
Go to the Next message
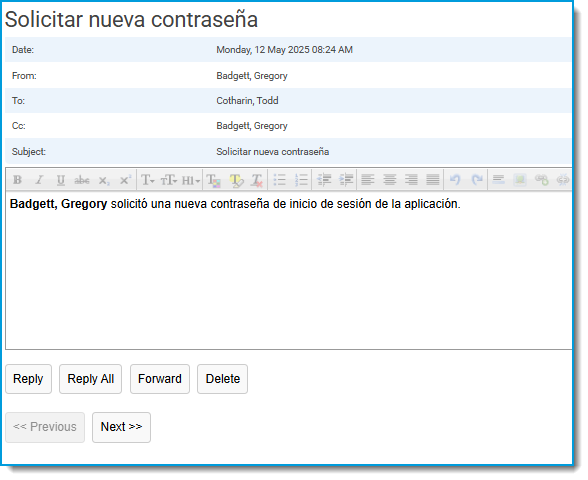[122, 427]
